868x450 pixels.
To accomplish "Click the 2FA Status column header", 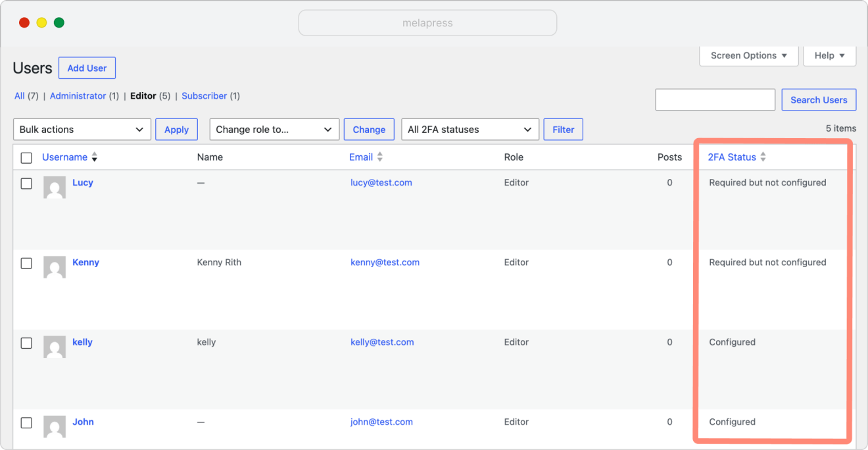I will click(732, 157).
